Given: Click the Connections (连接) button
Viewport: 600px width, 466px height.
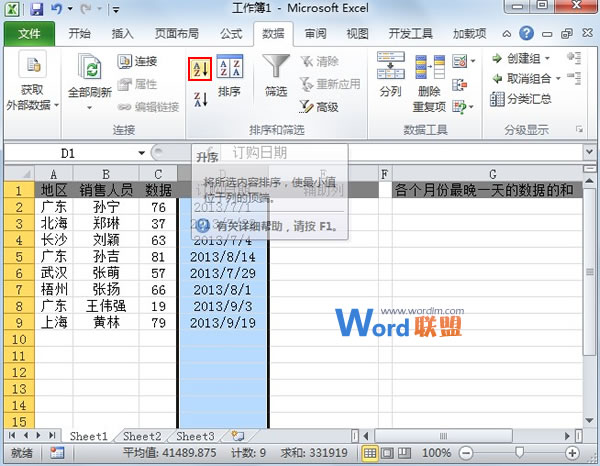Looking at the screenshot, I should tap(137, 61).
